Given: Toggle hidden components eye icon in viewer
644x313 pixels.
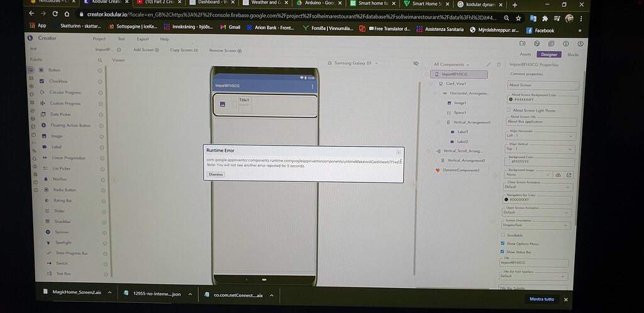Looking at the screenshot, I should 416,64.
